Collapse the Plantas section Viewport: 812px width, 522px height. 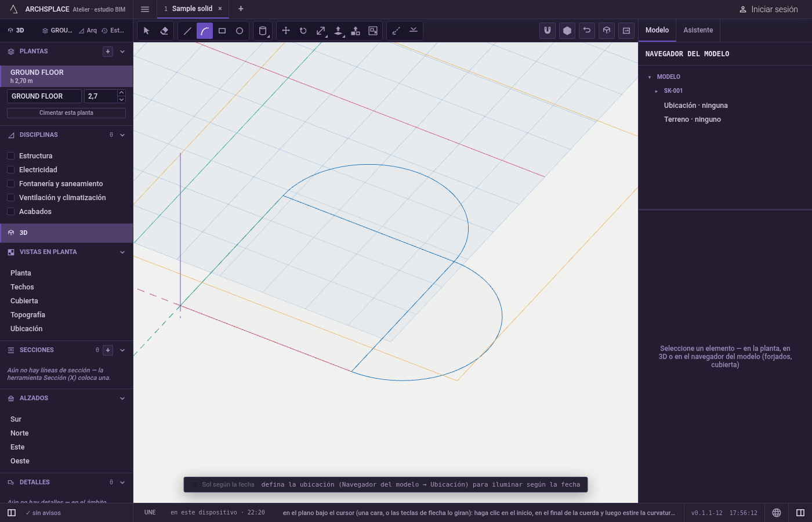(122, 52)
